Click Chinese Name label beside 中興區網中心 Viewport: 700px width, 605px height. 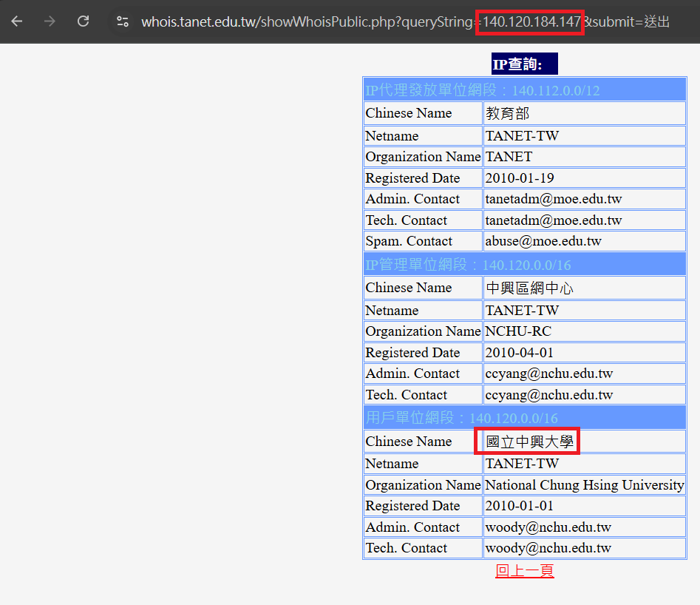[424, 288]
